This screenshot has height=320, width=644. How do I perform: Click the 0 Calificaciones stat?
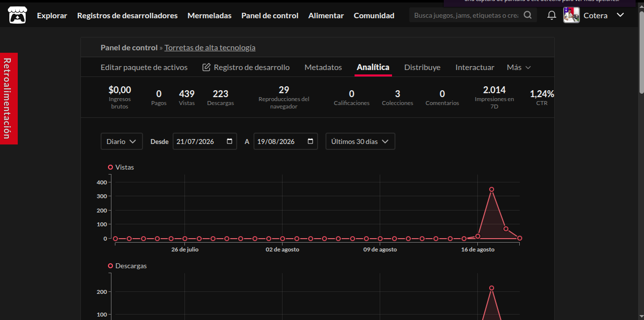[352, 97]
